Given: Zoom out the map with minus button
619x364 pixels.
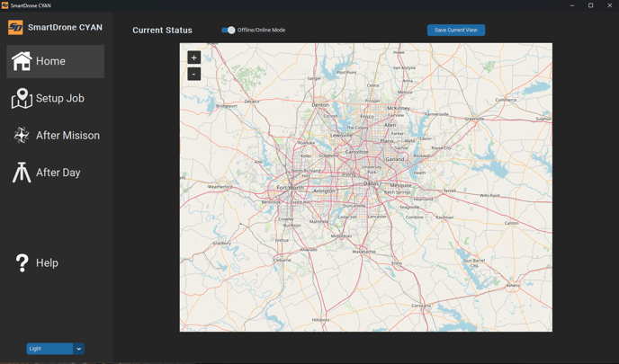Looking at the screenshot, I should click(193, 74).
